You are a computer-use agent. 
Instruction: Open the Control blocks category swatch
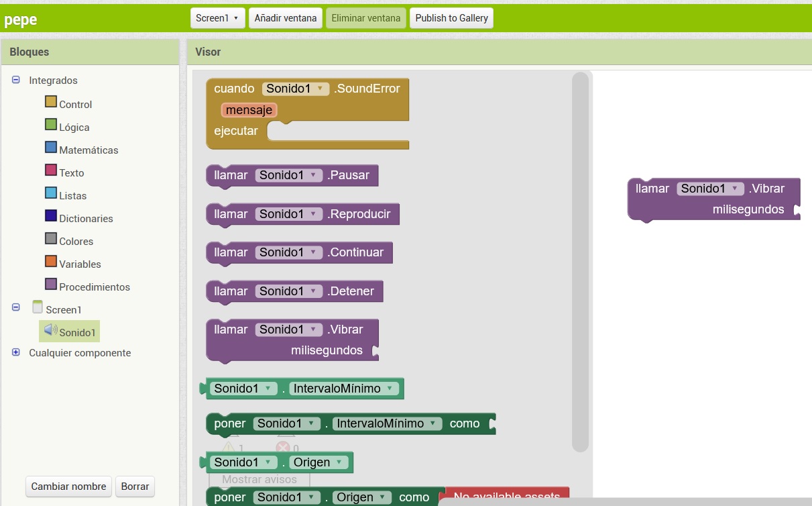coord(51,102)
